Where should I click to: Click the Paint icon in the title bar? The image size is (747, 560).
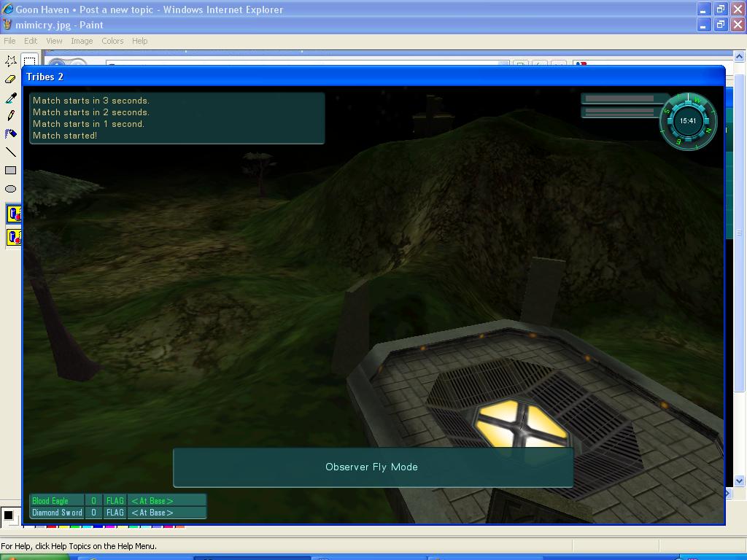tap(7, 24)
